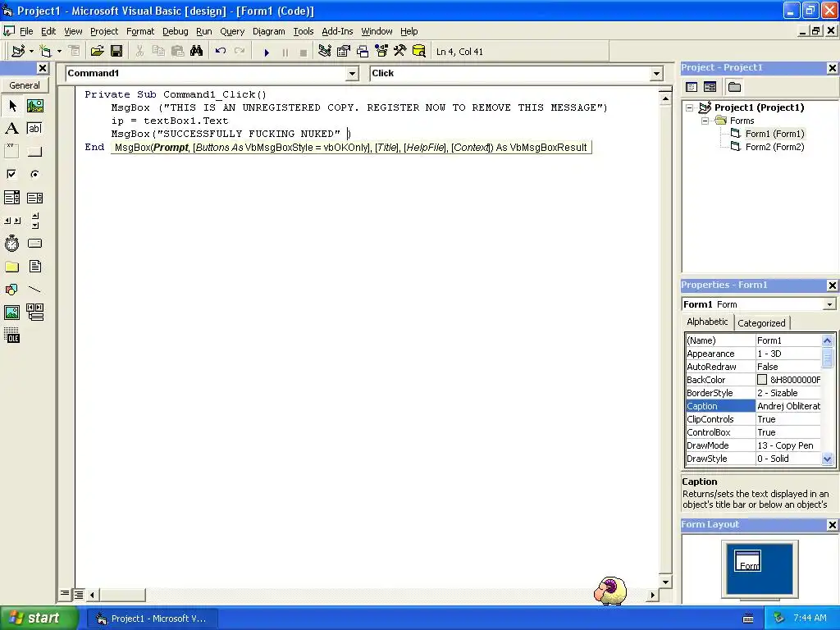Viewport: 840px width, 630px height.
Task: Select the Image tool
Action: click(11, 313)
